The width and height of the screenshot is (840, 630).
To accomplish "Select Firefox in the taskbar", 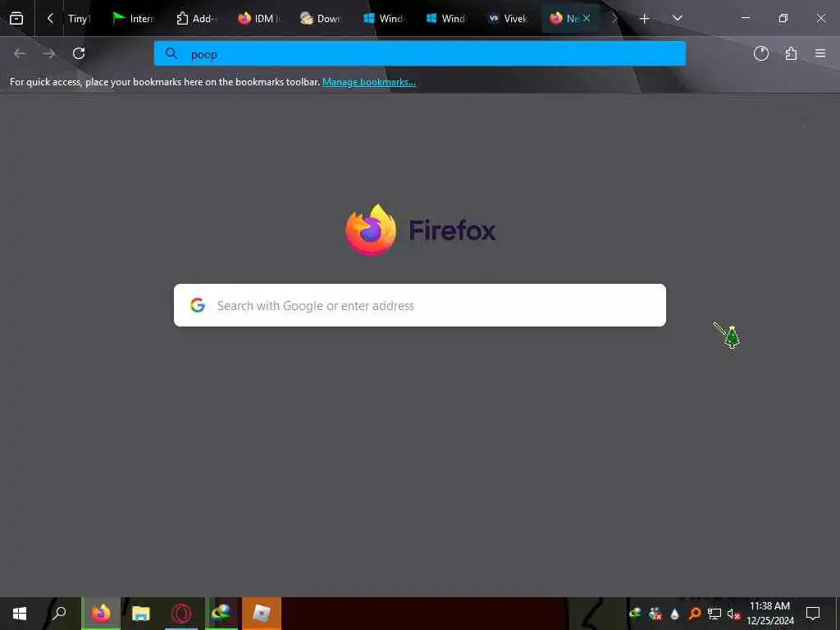I will point(101,614).
